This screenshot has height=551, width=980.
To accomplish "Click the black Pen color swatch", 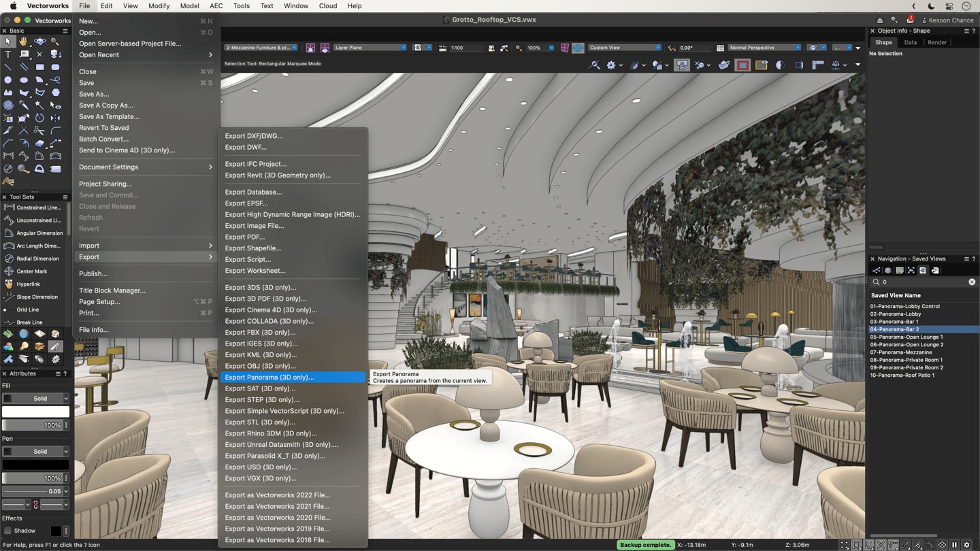I will point(35,465).
